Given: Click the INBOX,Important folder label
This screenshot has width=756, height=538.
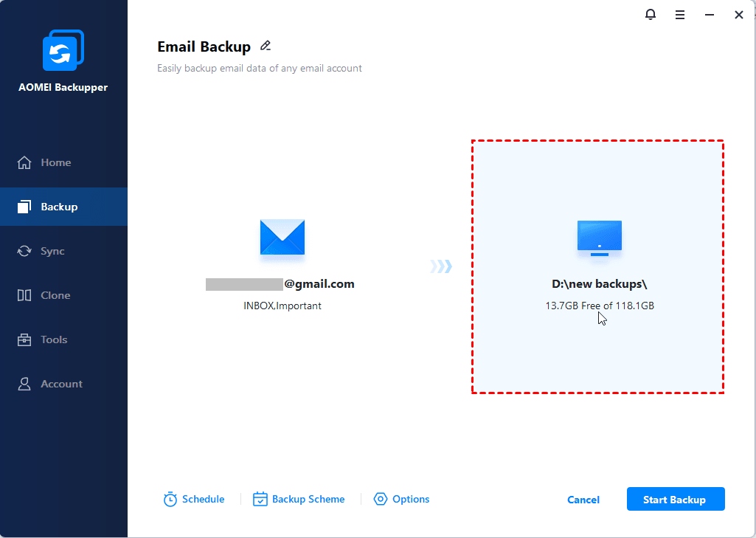Looking at the screenshot, I should tap(282, 306).
